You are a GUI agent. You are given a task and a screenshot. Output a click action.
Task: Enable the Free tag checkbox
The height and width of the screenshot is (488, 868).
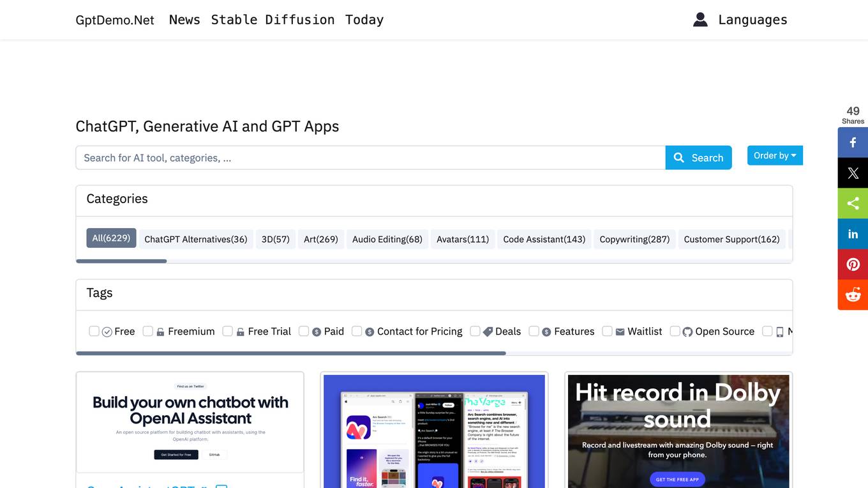94,331
